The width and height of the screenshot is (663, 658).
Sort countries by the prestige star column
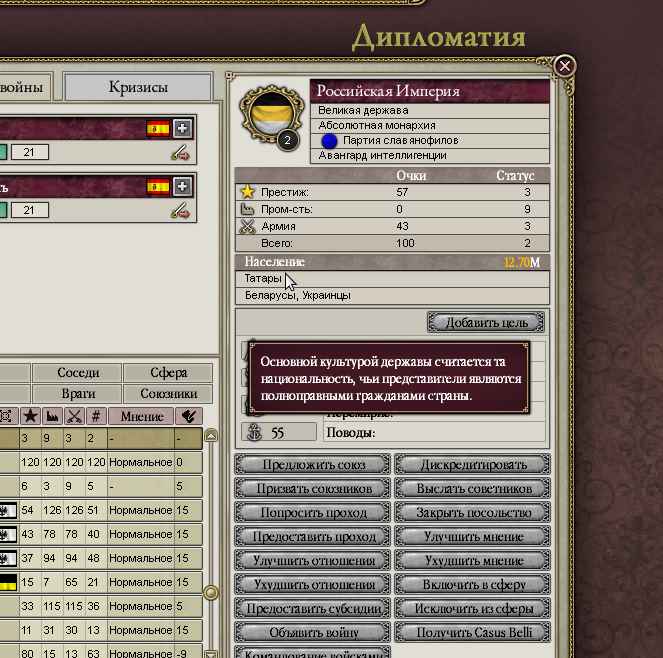[x=30, y=416]
